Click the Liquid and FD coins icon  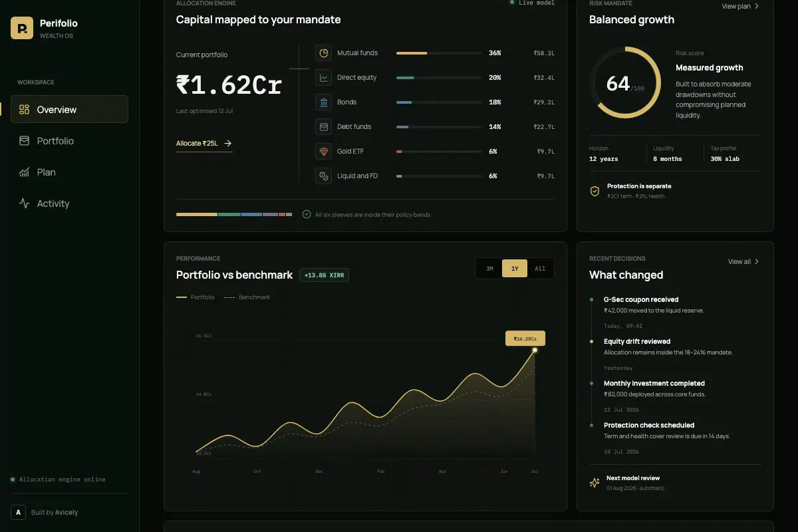[x=324, y=176]
